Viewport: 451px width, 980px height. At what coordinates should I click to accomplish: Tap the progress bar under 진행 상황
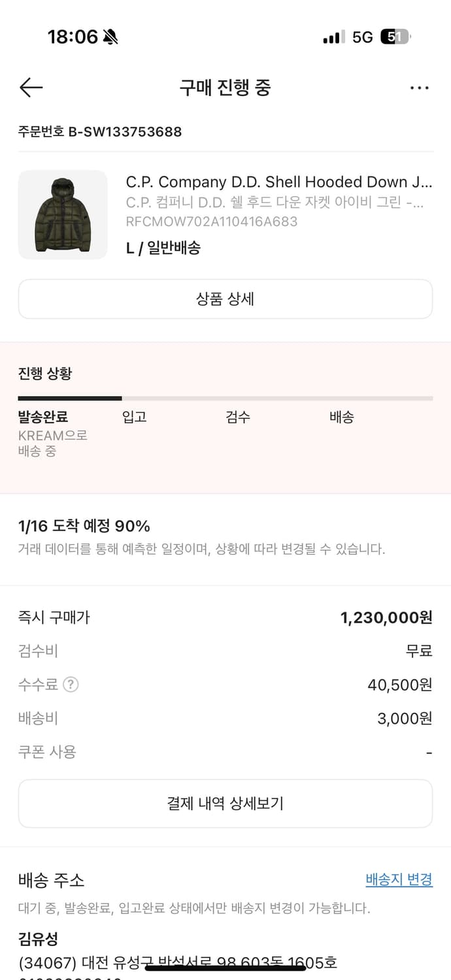(225, 399)
